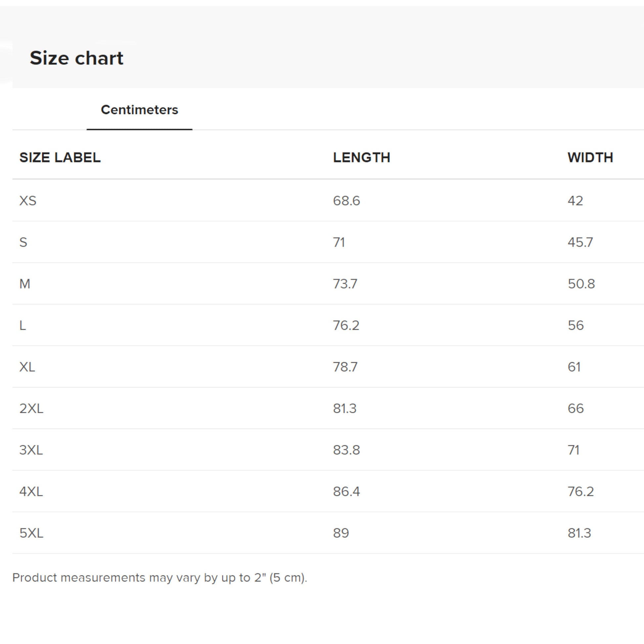
Task: Click the WIDTH column header
Action: coord(590,157)
